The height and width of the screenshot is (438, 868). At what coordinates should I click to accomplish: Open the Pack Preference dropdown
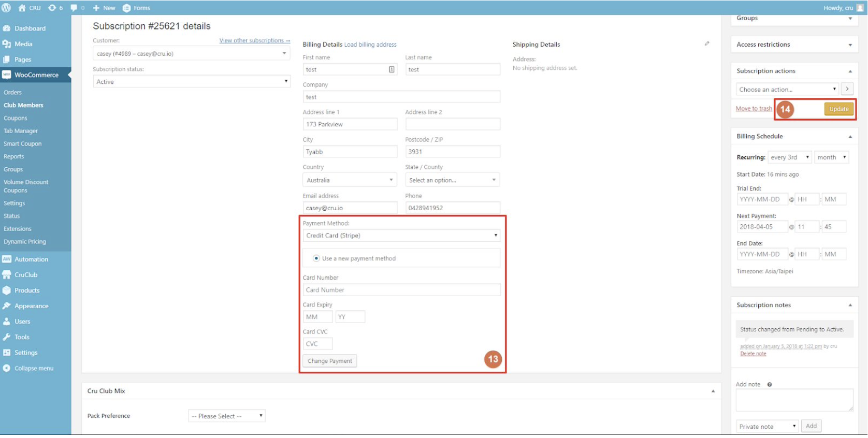tap(227, 416)
